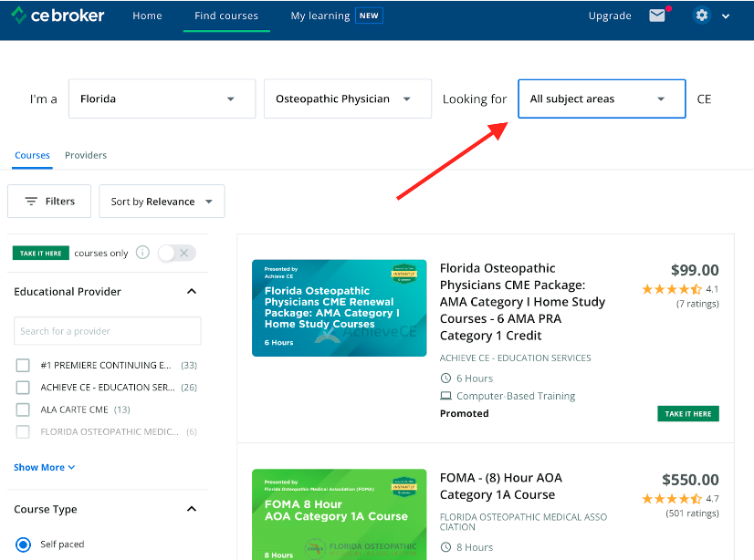This screenshot has width=754, height=560.
Task: Expand the account menu chevron beside gear
Action: pyautogui.click(x=726, y=16)
